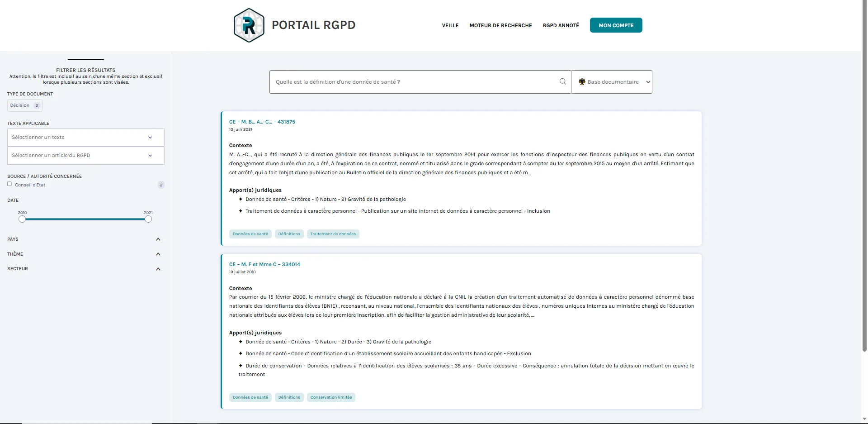Click the 2010 date slider handle

[x=22, y=219]
